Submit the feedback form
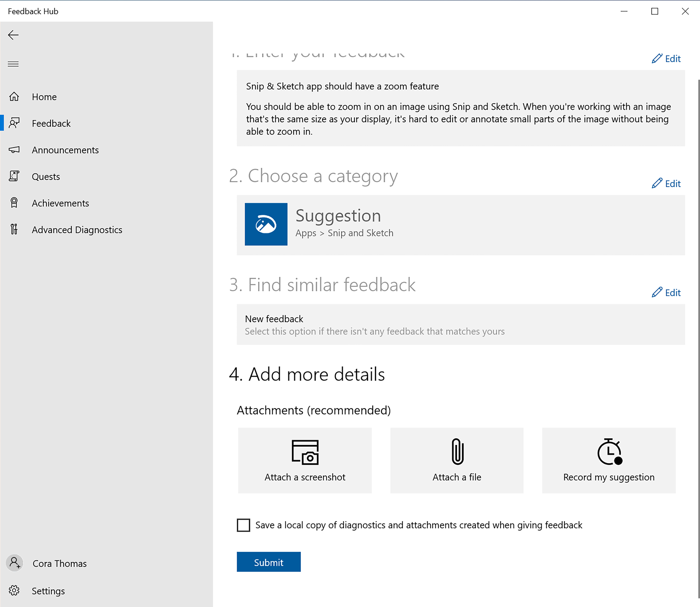700x607 pixels. coord(269,562)
